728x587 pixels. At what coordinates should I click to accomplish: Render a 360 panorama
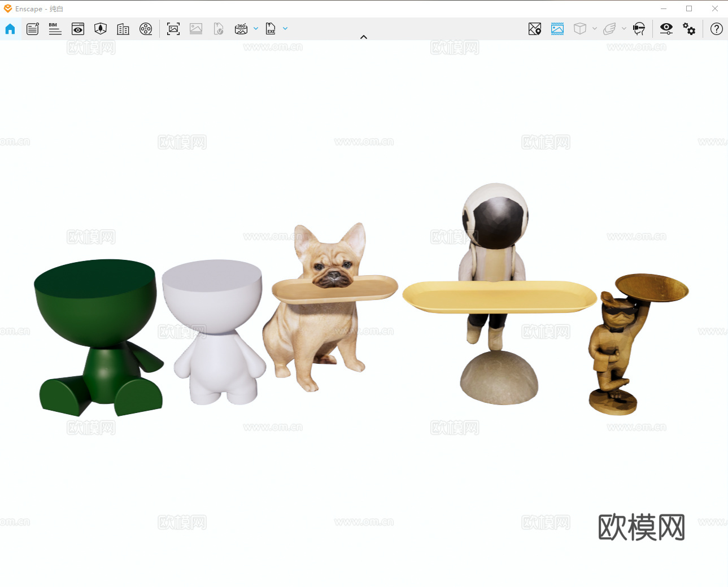[x=241, y=29]
